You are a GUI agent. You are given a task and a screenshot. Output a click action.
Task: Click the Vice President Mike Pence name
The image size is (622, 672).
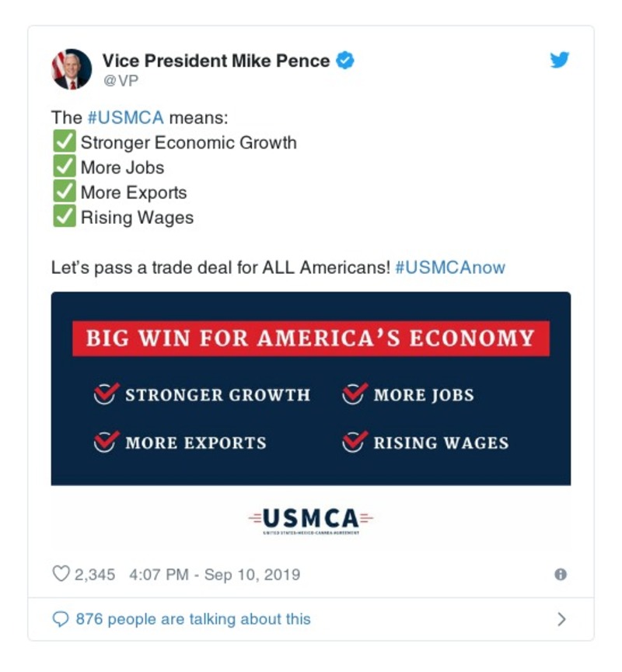tap(215, 61)
